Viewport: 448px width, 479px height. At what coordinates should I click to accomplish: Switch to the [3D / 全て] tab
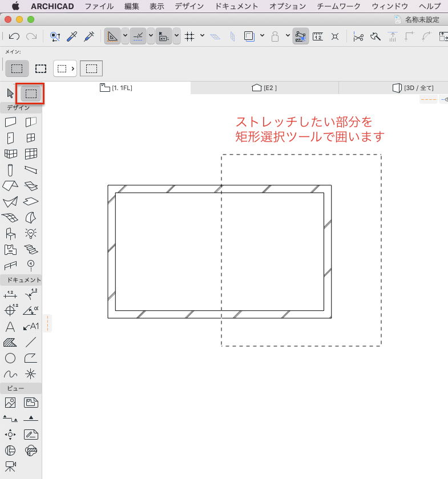pos(413,88)
